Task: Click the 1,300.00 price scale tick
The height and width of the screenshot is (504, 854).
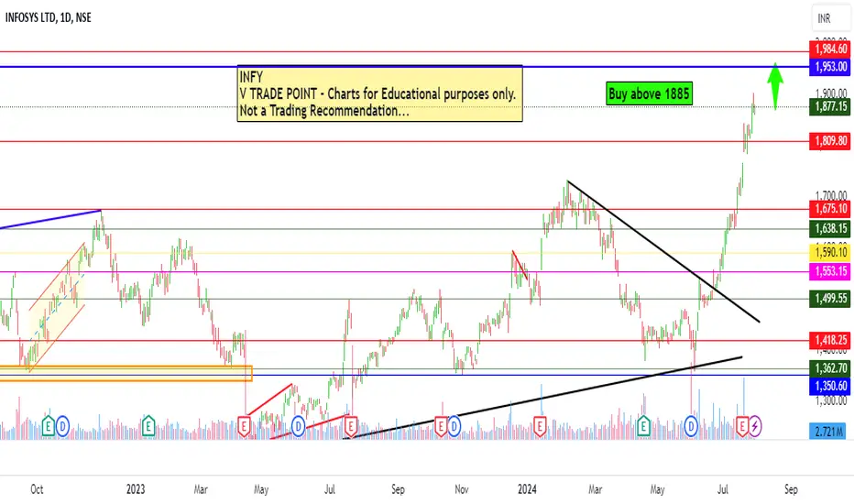Action: tap(830, 400)
